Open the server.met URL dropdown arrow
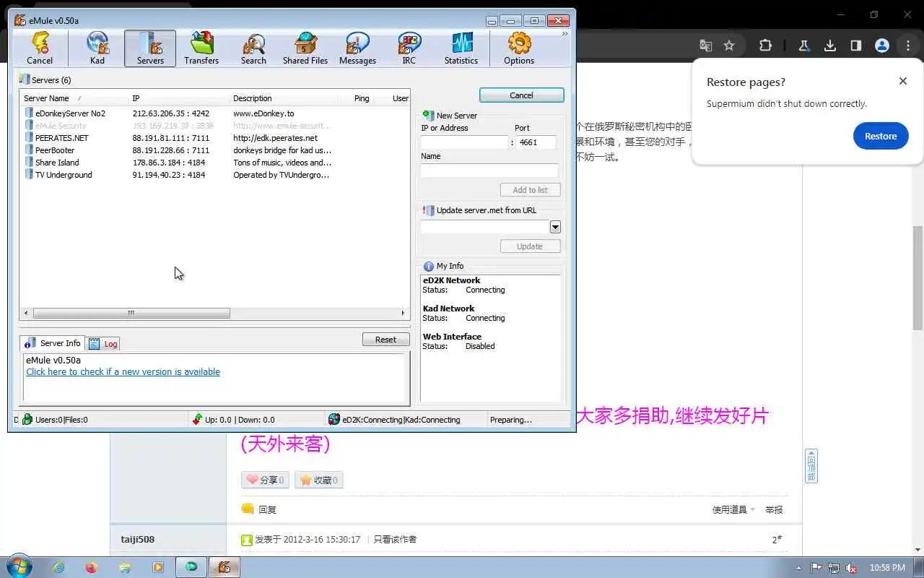Viewport: 924px width, 578px height. coord(555,227)
